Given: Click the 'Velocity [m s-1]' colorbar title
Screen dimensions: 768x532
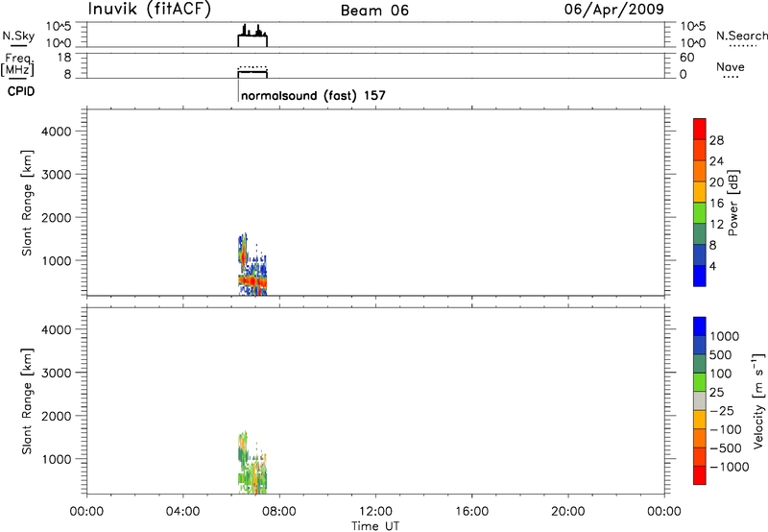Looking at the screenshot, I should tap(758, 400).
